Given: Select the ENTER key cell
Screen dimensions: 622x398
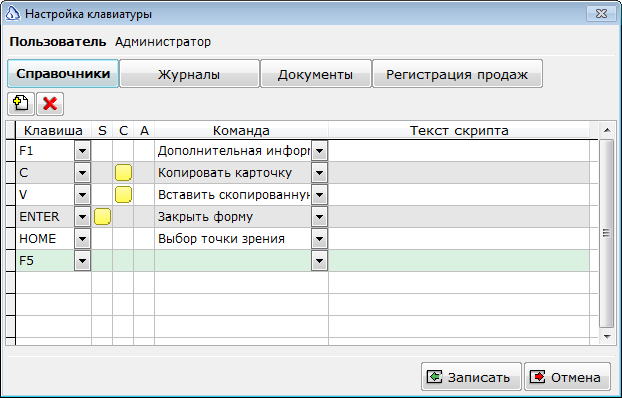Looking at the screenshot, I should point(45,217).
